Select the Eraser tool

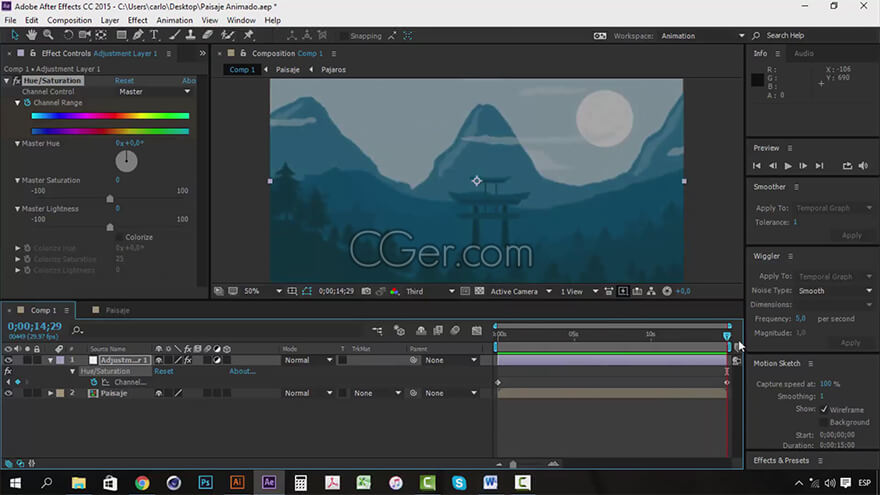pyautogui.click(x=208, y=35)
